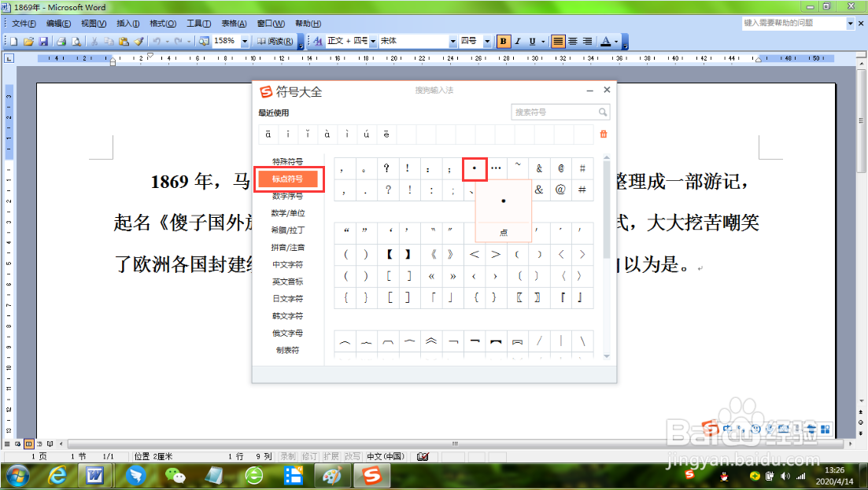The width and height of the screenshot is (868, 490).
Task: Open WeChat from the taskbar
Action: pyautogui.click(x=175, y=476)
